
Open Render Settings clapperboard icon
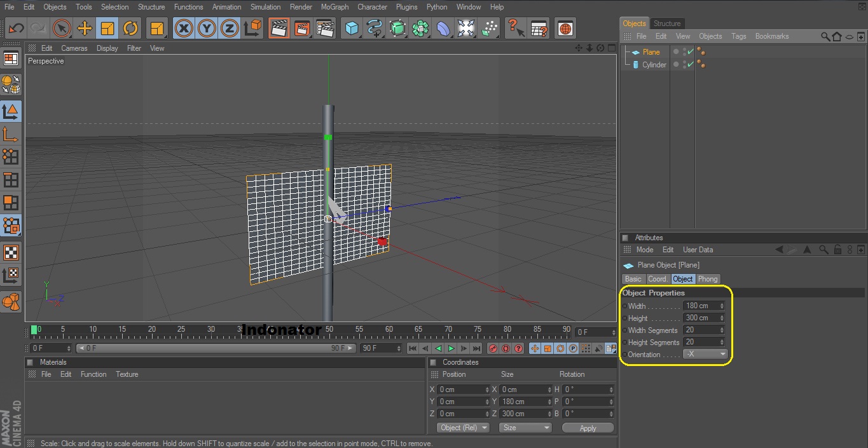324,28
